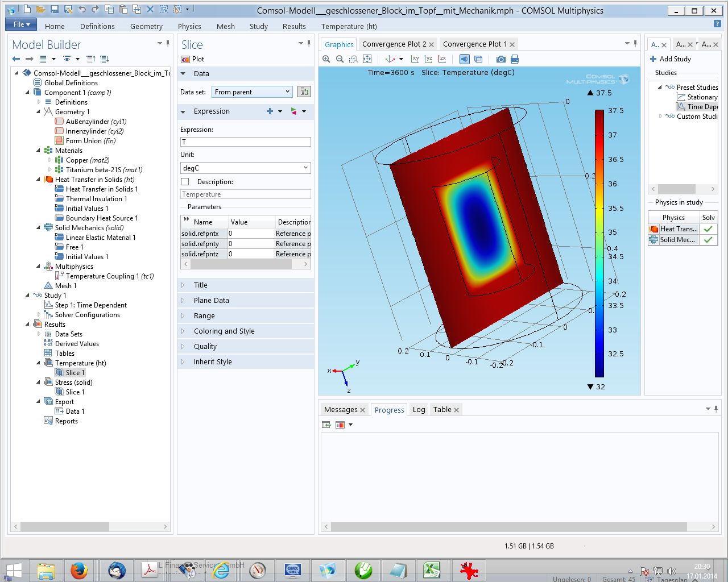Click the print icon in Graphics toolbar
This screenshot has width=728, height=582.
coord(515,59)
